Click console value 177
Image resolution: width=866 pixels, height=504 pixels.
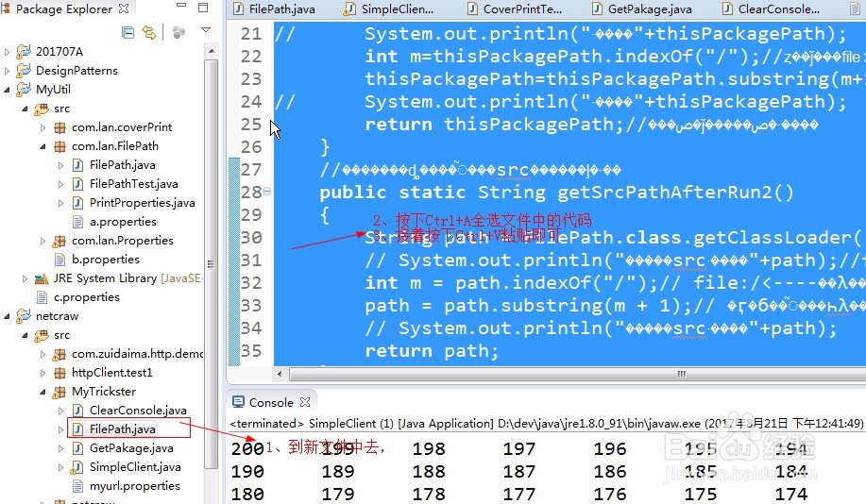click(519, 494)
